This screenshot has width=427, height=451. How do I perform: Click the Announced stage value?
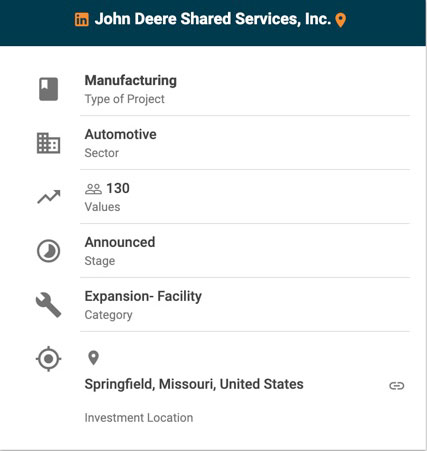(120, 242)
